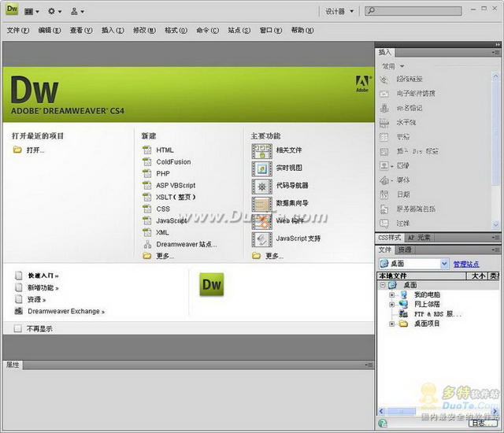Open the site management dropdown in title bar

(77, 12)
